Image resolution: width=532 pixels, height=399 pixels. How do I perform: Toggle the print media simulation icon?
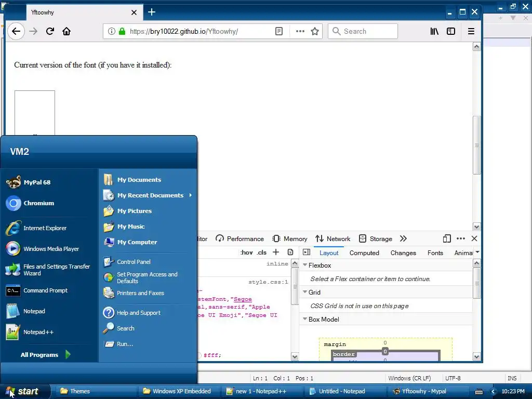pyautogui.click(x=290, y=252)
